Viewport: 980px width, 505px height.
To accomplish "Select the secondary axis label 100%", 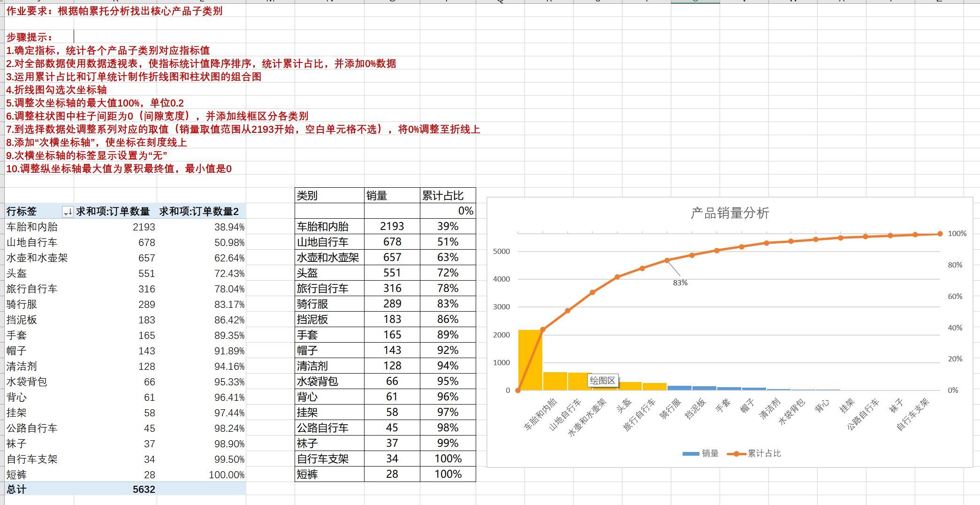I will point(957,233).
